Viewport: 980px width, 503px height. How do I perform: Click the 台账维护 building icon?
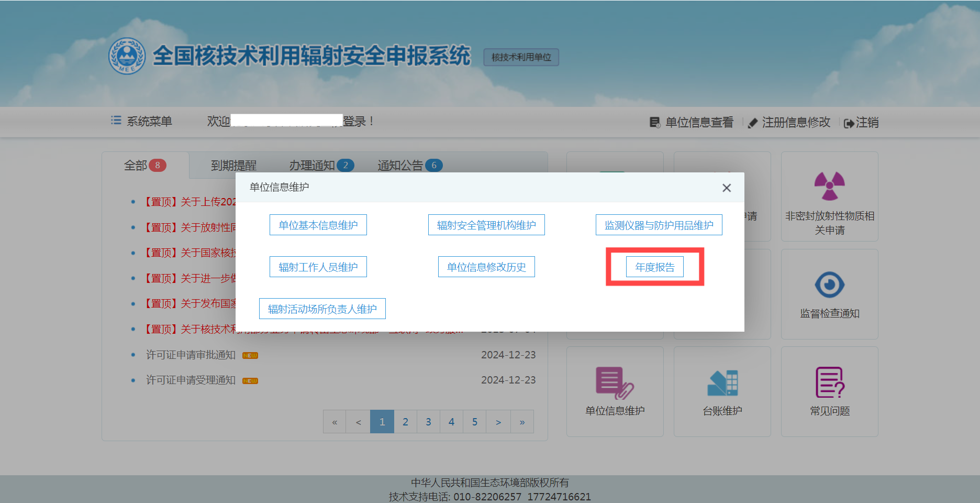pyautogui.click(x=722, y=383)
